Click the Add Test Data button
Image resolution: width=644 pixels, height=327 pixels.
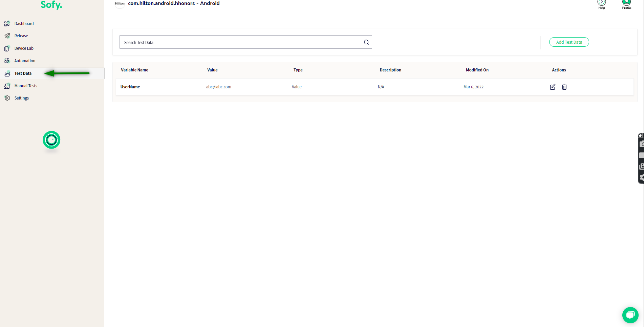[x=569, y=42]
